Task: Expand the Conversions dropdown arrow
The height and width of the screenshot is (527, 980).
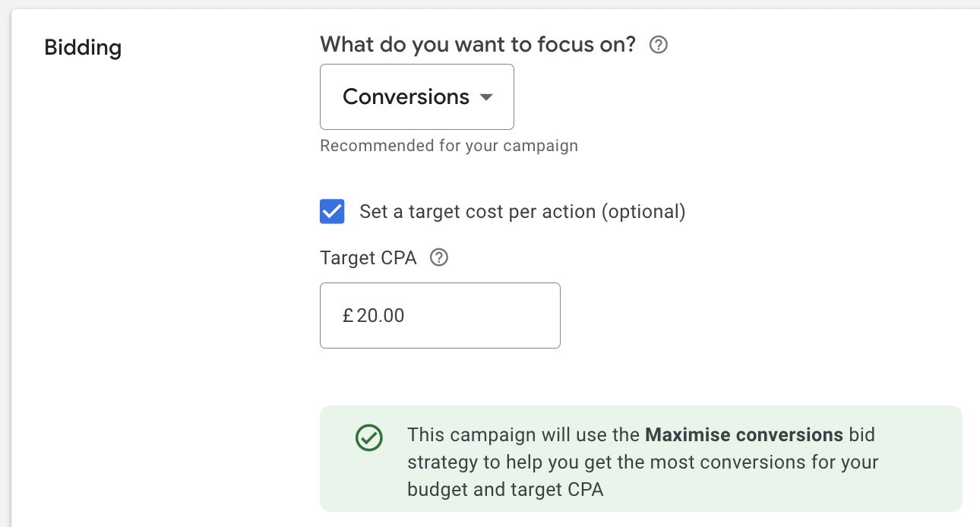Action: pos(486,97)
